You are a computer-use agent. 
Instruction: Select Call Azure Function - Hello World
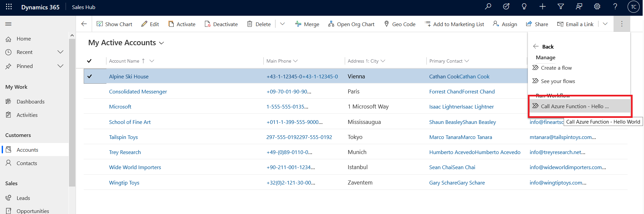pyautogui.click(x=574, y=106)
